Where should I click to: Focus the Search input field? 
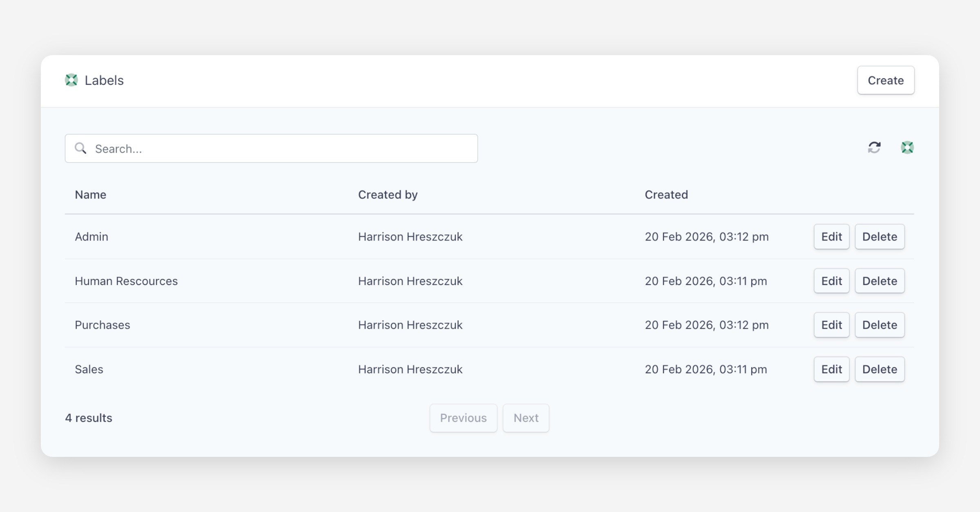pos(278,149)
